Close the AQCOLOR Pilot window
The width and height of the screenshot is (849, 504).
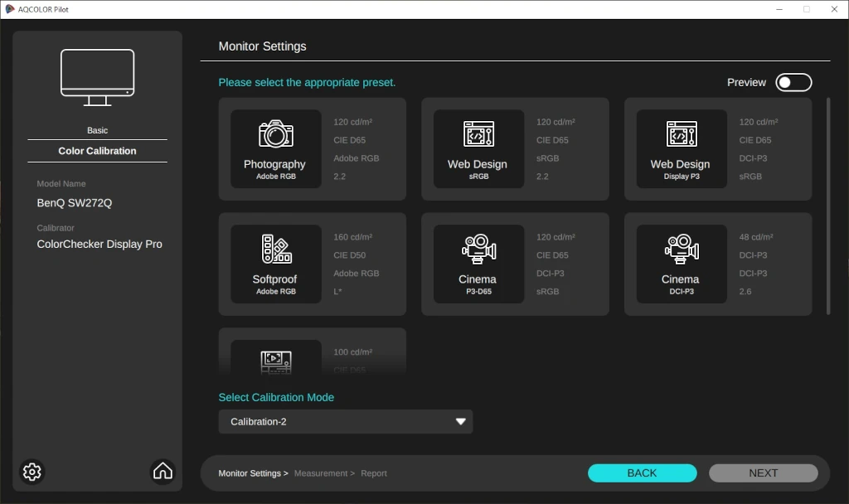pyautogui.click(x=834, y=9)
